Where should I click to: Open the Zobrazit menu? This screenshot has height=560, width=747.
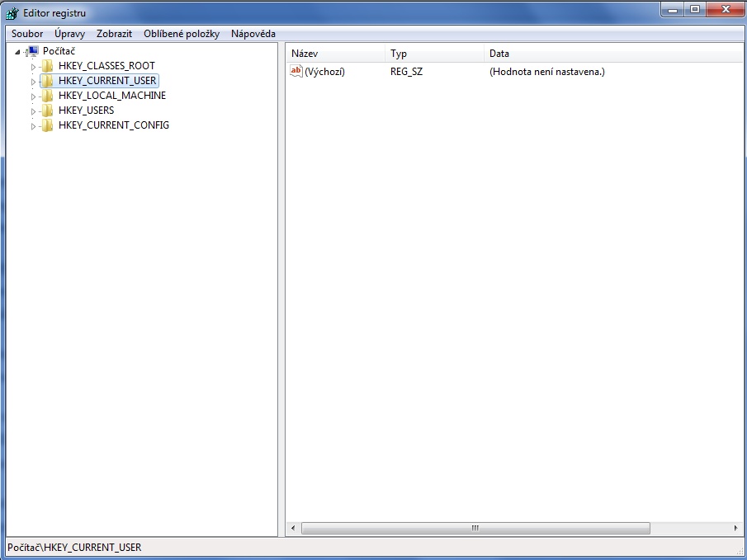[114, 34]
